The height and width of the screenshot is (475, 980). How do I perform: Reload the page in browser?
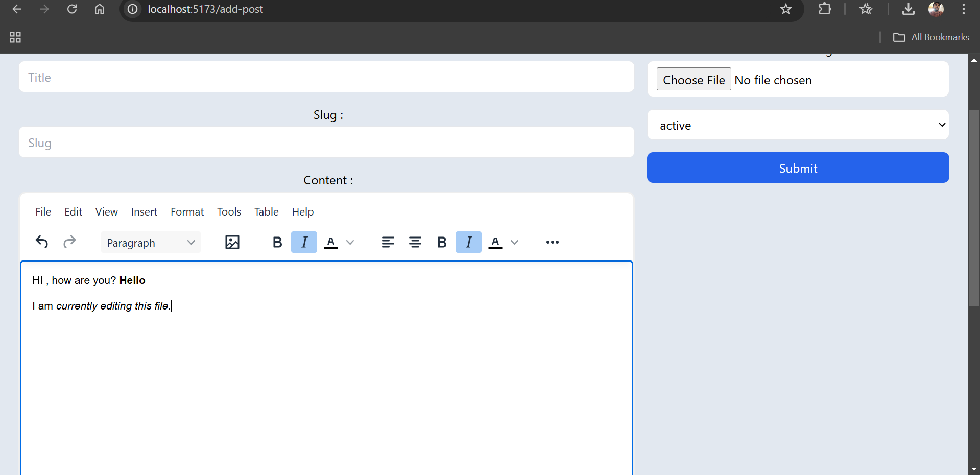72,9
